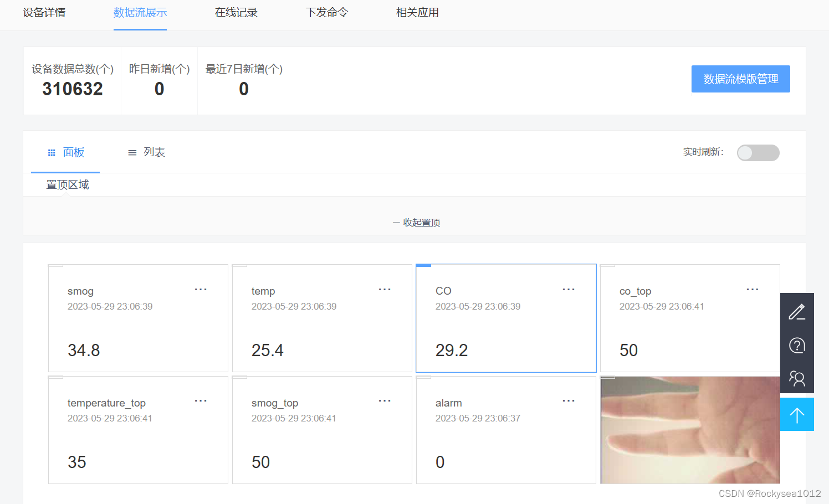Switch to the 相关应用 tab
The height and width of the screenshot is (504, 829).
[417, 13]
